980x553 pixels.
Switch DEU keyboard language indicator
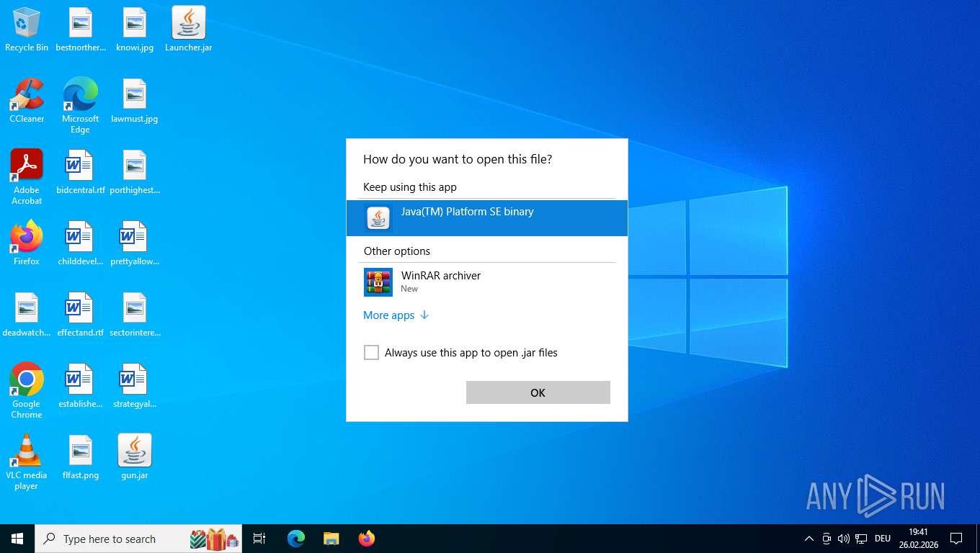(x=883, y=539)
